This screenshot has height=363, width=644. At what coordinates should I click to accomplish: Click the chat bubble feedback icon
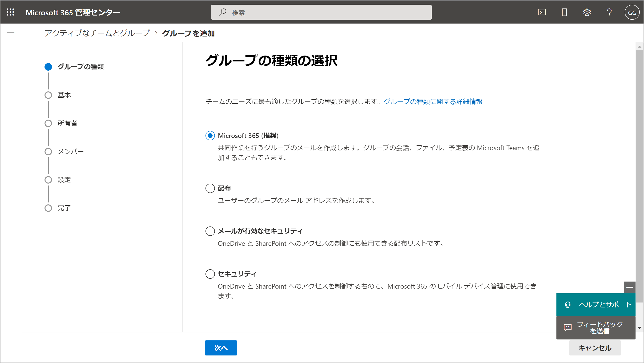(x=568, y=327)
